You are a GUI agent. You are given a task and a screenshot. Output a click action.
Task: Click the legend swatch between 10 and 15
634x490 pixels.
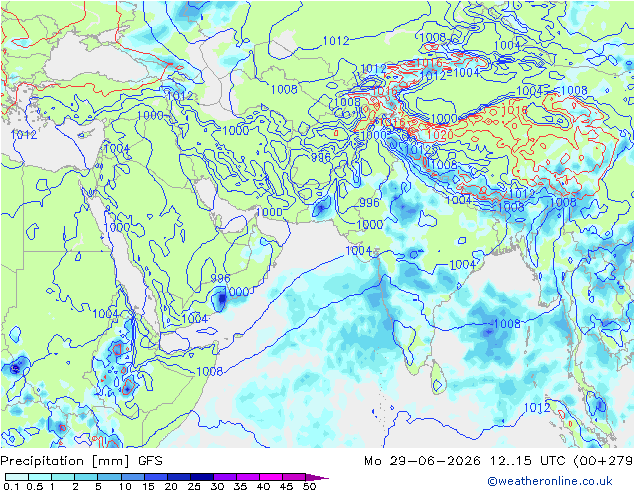pos(132,477)
